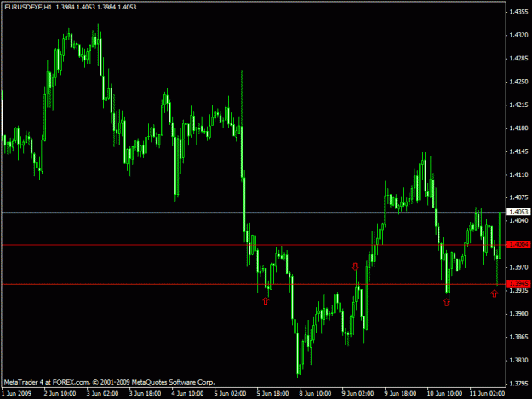Viewport: 532px width, 399px height.
Task: Click the 1.4180 price axis label
Action: (518, 128)
